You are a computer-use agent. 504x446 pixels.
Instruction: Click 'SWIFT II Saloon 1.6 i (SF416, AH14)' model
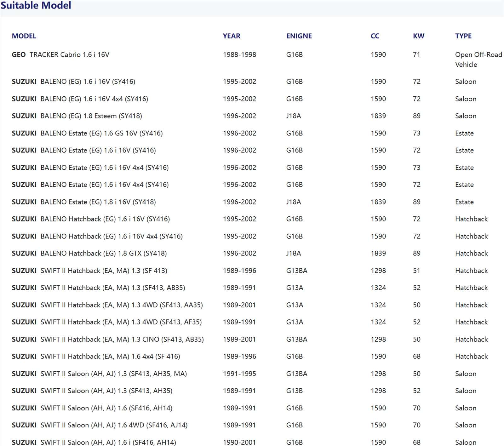click(x=108, y=442)
